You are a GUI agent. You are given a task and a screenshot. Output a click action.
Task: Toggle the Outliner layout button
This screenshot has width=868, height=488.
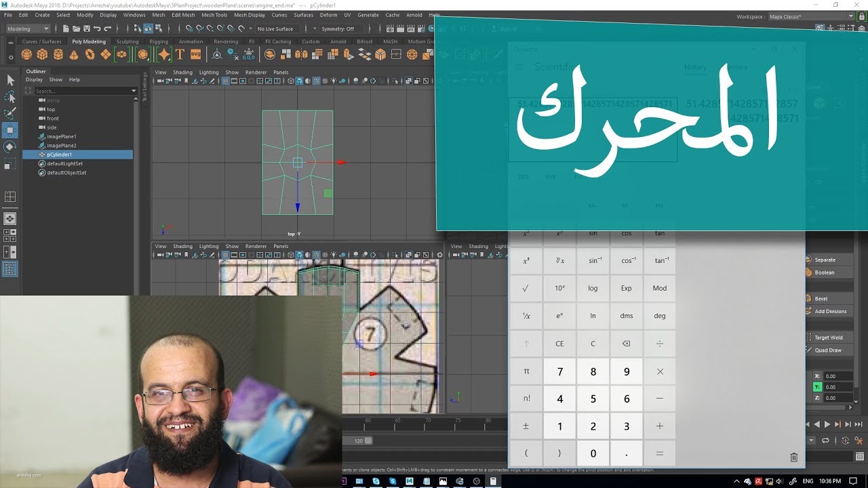tap(10, 269)
